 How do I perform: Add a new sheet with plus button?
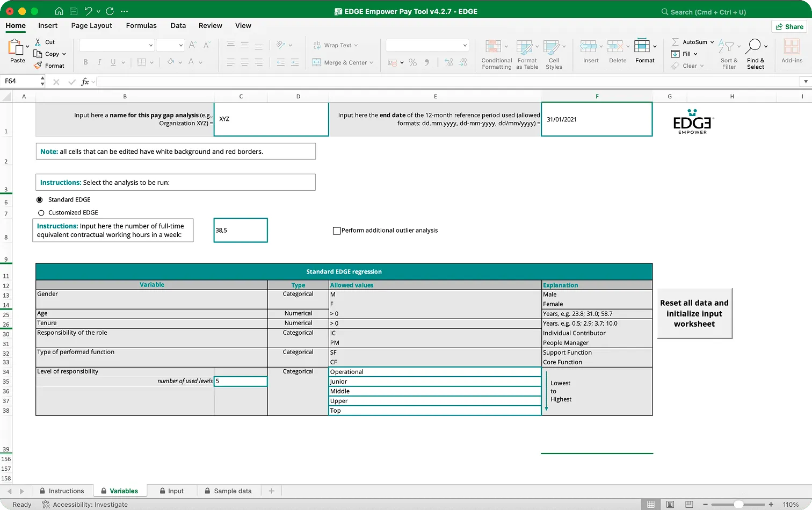[272, 491]
